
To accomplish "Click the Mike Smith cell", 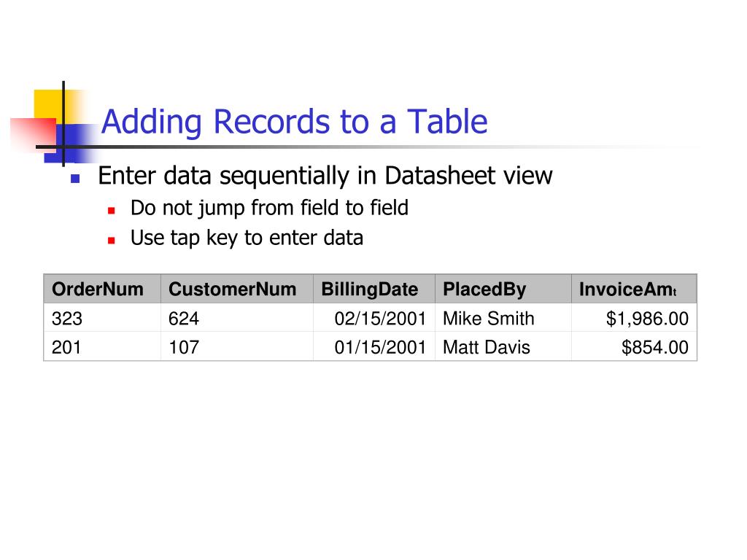I will click(503, 318).
